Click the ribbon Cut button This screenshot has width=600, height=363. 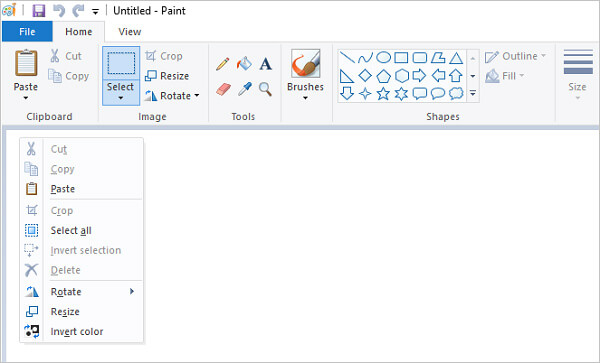[x=65, y=56]
